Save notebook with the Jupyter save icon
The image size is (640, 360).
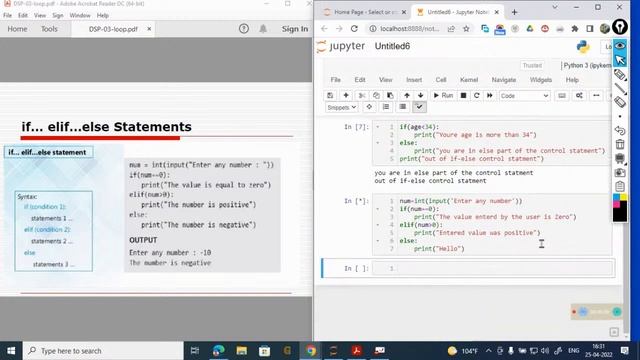tap(330, 96)
